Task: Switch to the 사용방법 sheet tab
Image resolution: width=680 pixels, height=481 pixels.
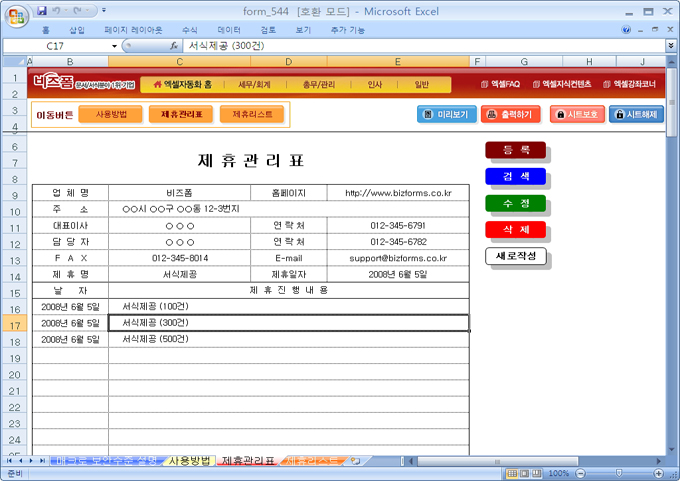Action: [190, 461]
